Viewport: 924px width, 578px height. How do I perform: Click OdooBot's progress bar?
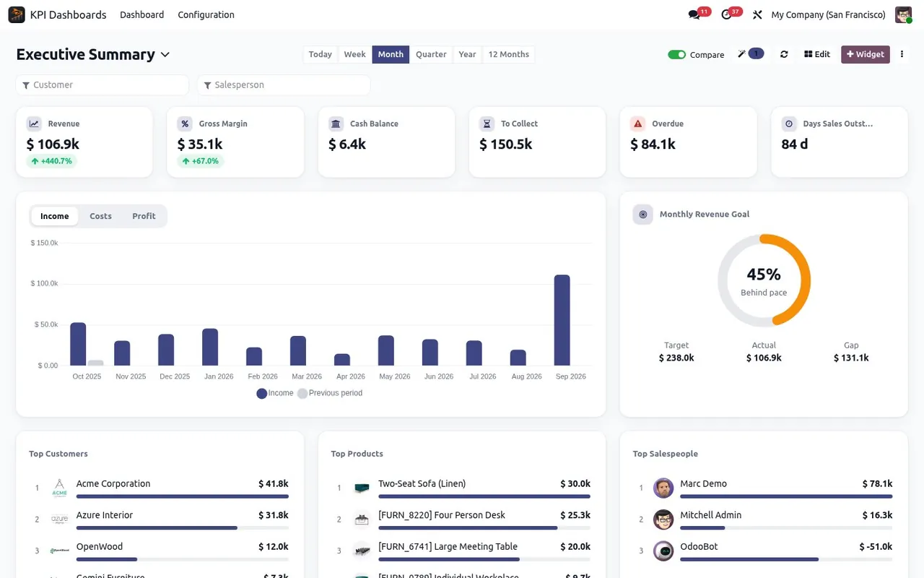tap(786, 559)
